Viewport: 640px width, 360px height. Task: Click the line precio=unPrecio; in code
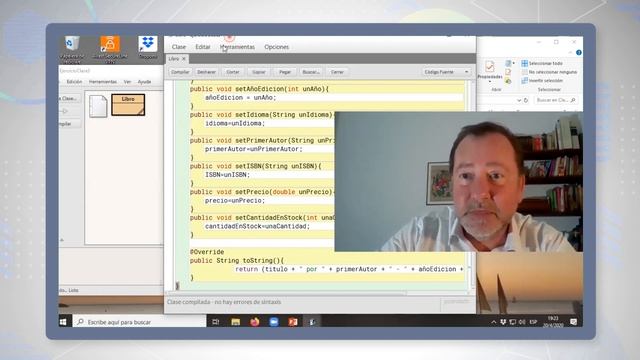[235, 200]
